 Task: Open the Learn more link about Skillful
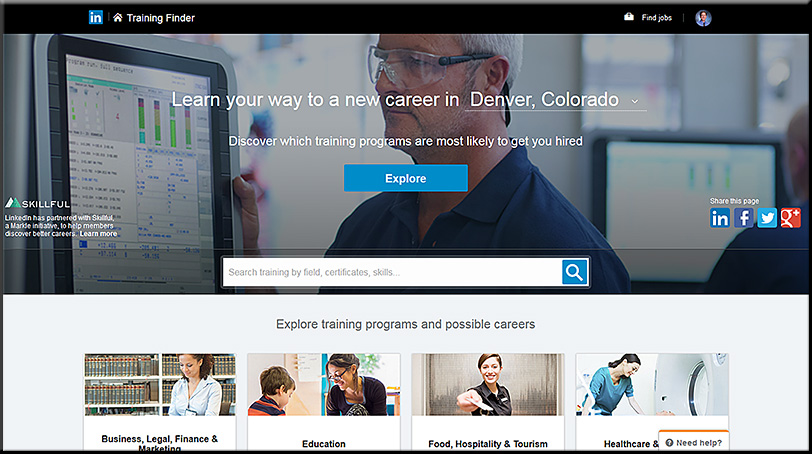tap(98, 233)
